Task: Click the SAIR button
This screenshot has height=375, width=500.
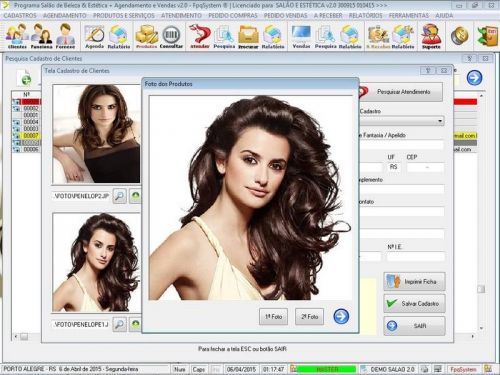Action: coord(414,326)
